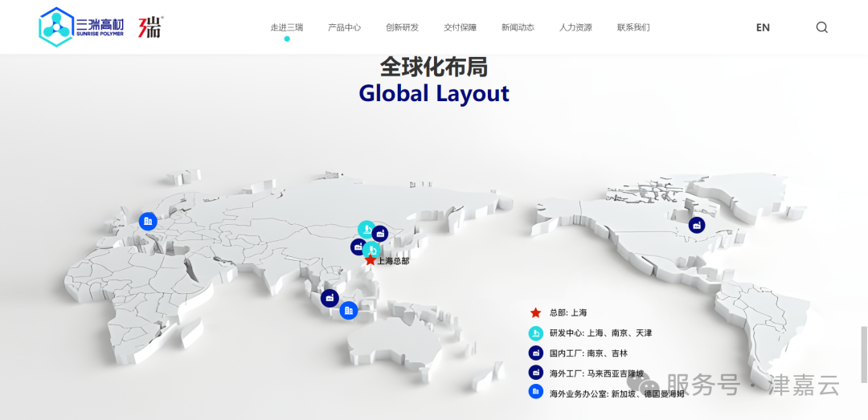Click the 海外业务办公室 legend building icon
Viewport: 868px width, 420px height.
tap(535, 392)
